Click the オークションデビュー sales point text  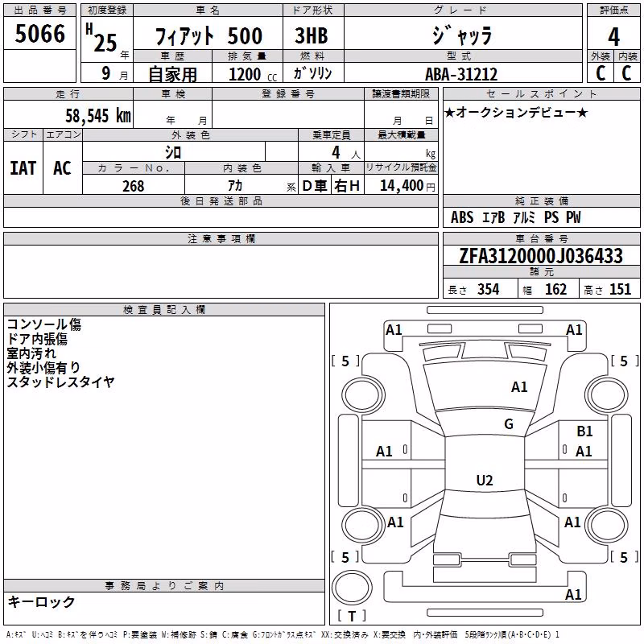point(516,112)
